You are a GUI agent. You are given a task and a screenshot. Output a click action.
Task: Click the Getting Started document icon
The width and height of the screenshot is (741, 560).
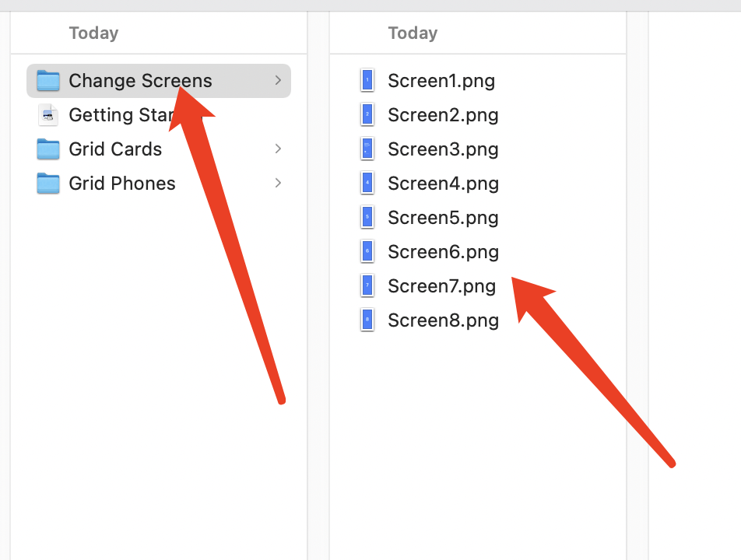48,115
